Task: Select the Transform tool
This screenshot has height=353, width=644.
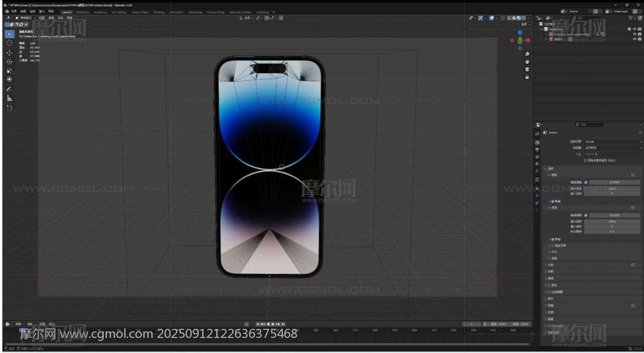Action: (x=10, y=79)
